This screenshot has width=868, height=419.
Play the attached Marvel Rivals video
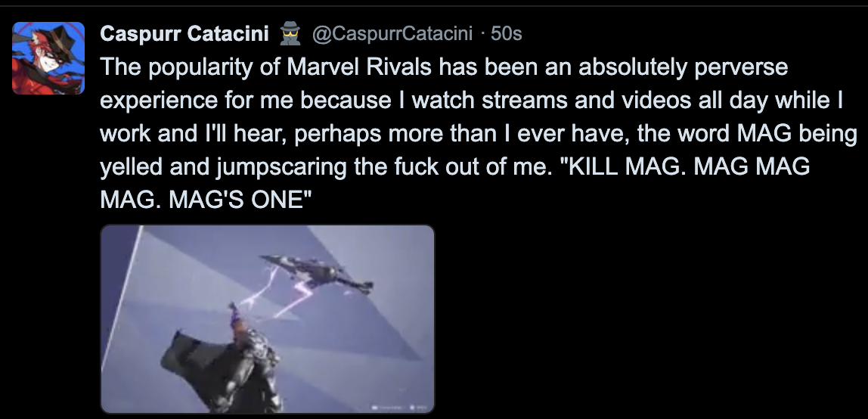268,319
